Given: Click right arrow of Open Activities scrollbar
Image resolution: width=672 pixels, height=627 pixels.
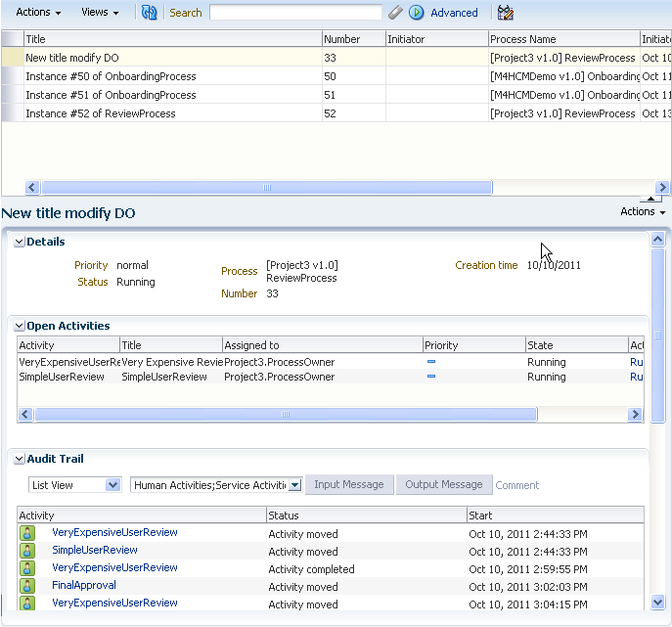Looking at the screenshot, I should point(635,414).
